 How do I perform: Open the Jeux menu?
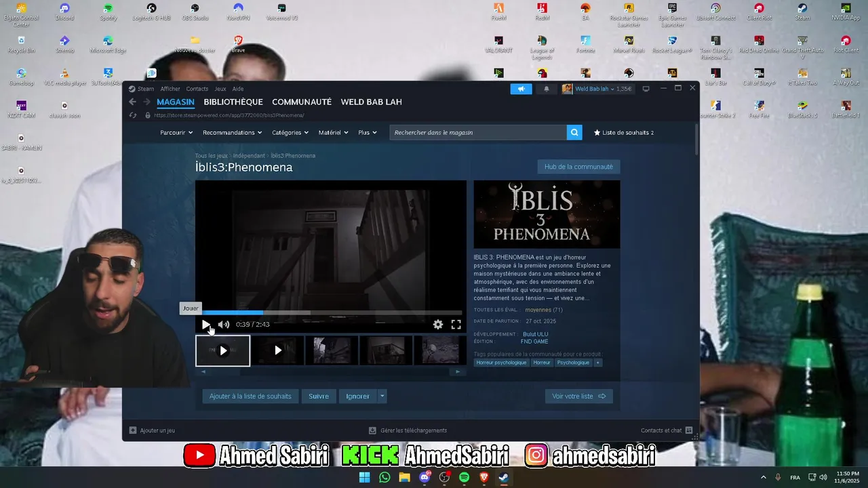pos(220,89)
